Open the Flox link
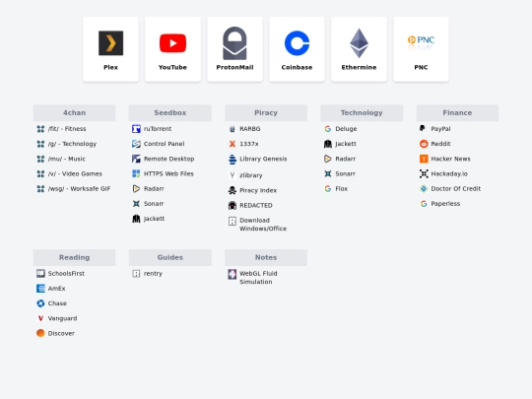532x399 pixels. [341, 188]
